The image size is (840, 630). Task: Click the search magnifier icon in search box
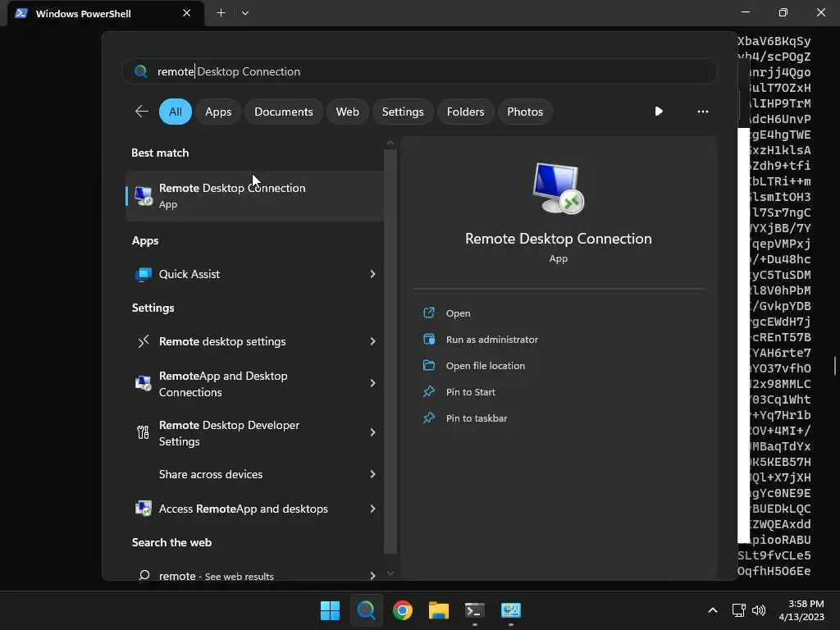(x=141, y=71)
